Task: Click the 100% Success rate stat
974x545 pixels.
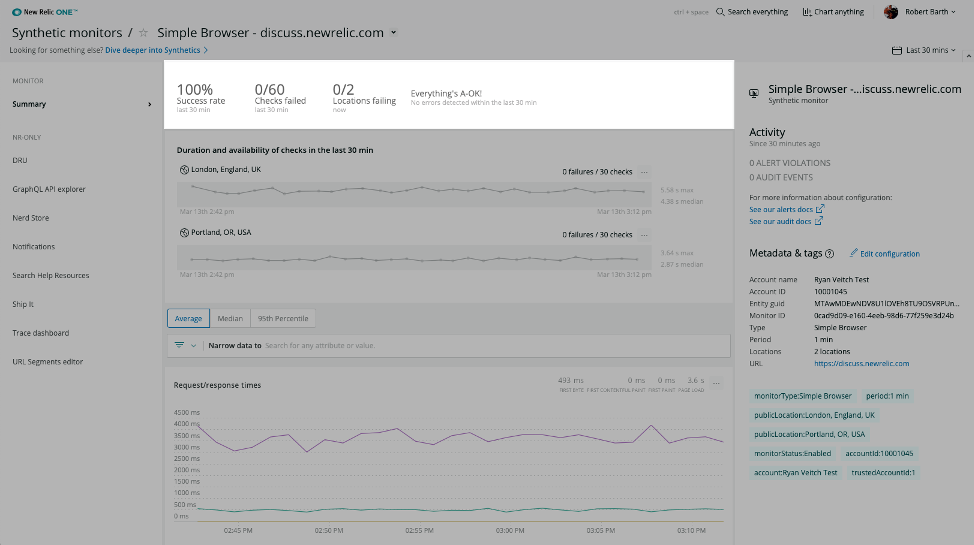Action: pyautogui.click(x=201, y=98)
